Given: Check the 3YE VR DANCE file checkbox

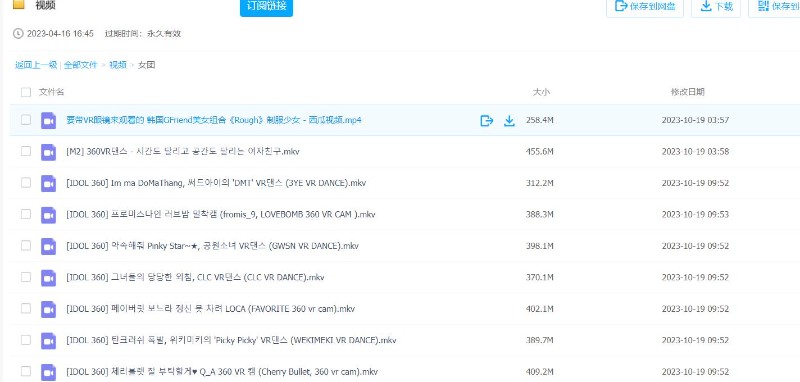Looking at the screenshot, I should (x=26, y=183).
